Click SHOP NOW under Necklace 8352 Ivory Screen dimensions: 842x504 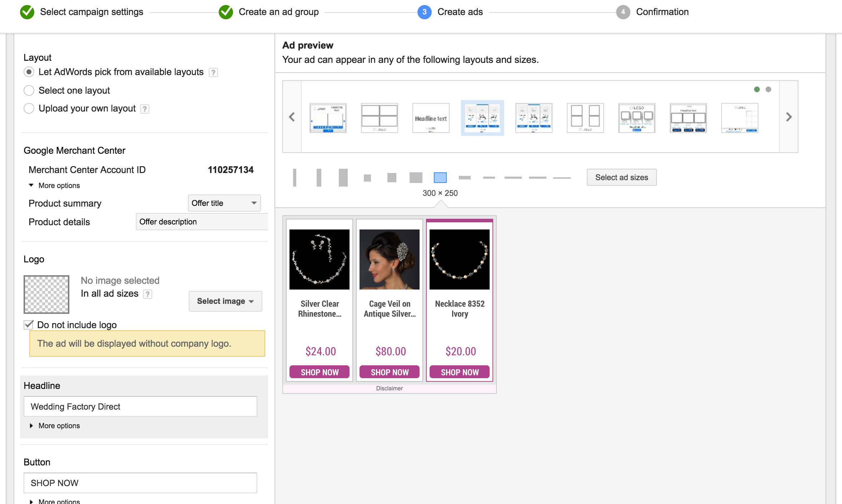[x=459, y=372]
